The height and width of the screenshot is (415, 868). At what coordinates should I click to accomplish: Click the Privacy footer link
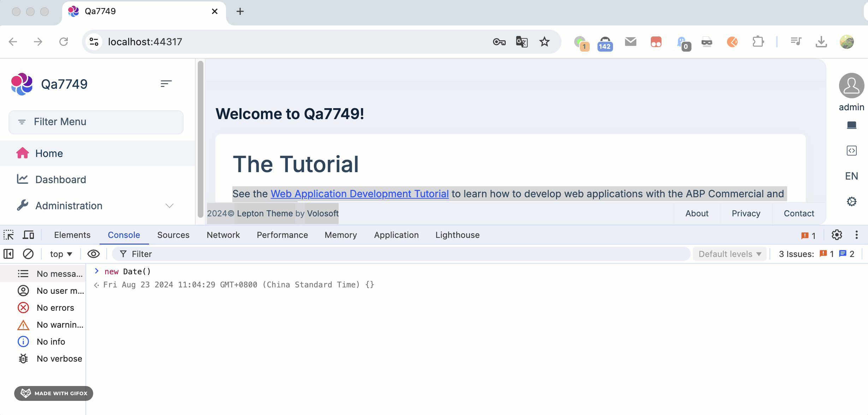tap(746, 214)
